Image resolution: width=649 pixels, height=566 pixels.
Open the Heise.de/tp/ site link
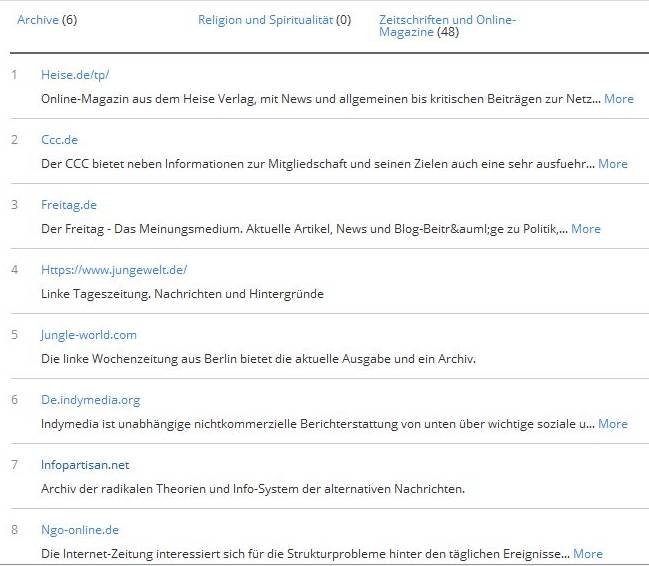tap(75, 75)
